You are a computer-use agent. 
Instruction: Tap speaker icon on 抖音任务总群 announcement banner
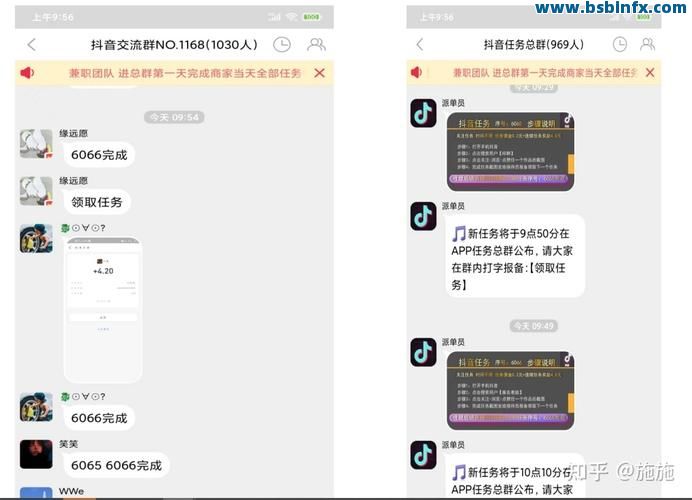tap(419, 73)
